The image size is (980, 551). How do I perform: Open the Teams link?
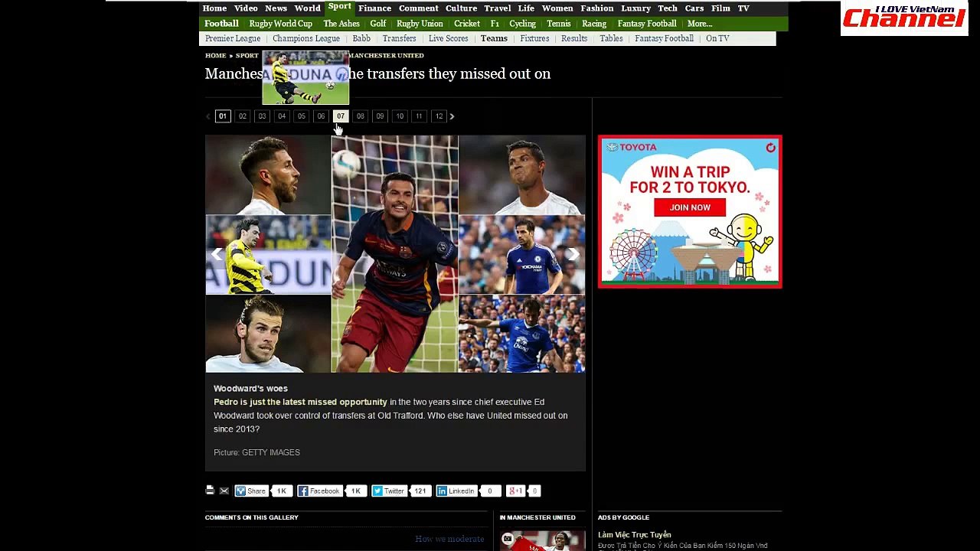pos(494,38)
